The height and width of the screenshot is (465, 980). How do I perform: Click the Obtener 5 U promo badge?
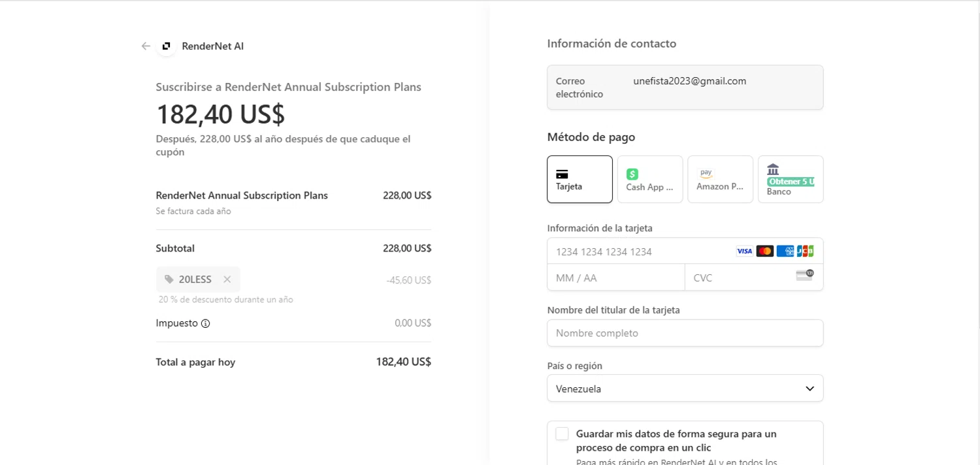click(791, 182)
